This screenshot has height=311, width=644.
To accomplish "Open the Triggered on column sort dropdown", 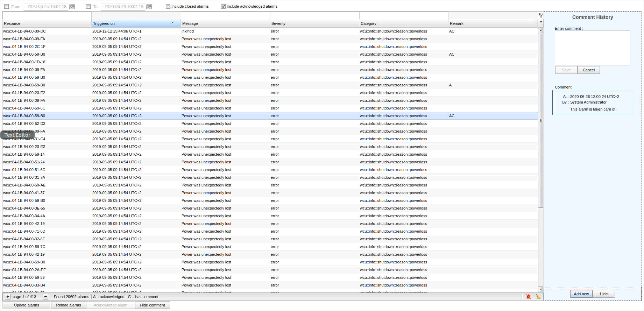I will pos(172,23).
